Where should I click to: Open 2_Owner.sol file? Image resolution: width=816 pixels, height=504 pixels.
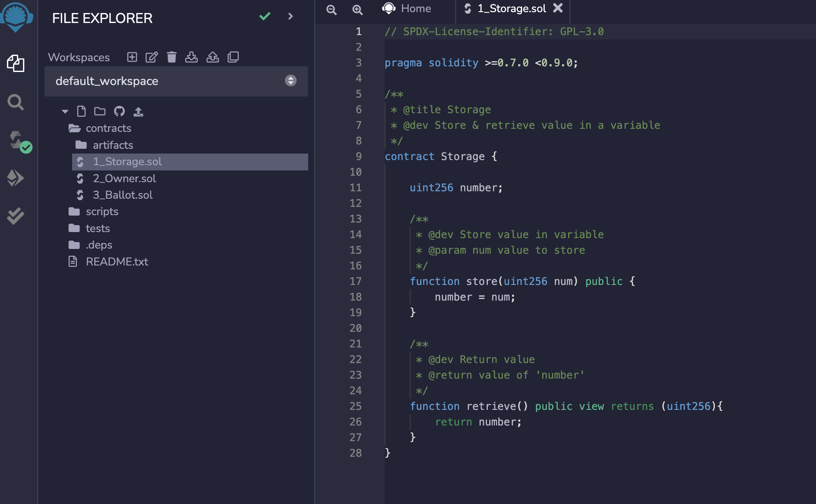(x=116, y=178)
